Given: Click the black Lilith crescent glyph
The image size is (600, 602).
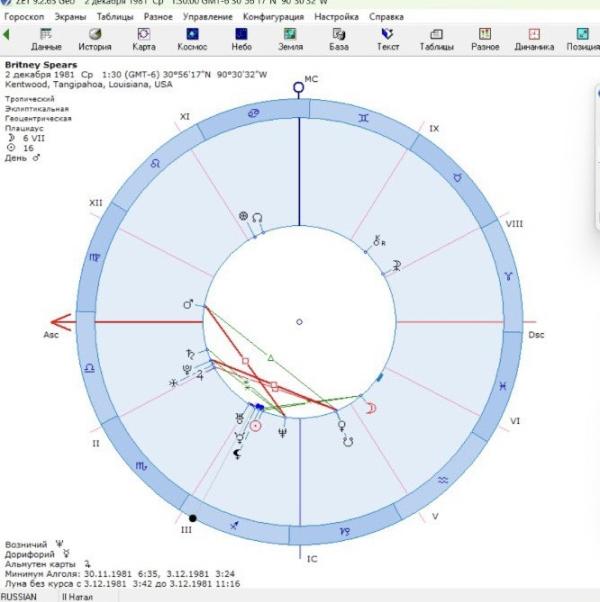Looking at the screenshot, I should pos(237,454).
